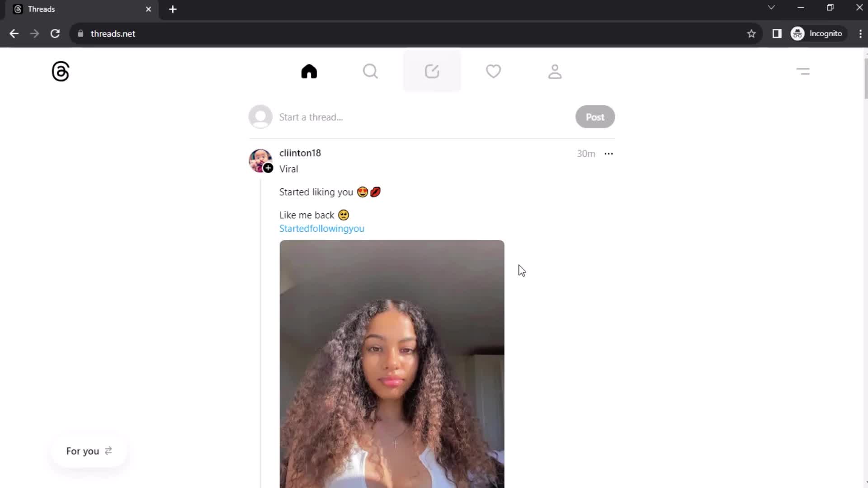Click the Threads home icon
Image resolution: width=868 pixels, height=488 pixels.
(309, 71)
